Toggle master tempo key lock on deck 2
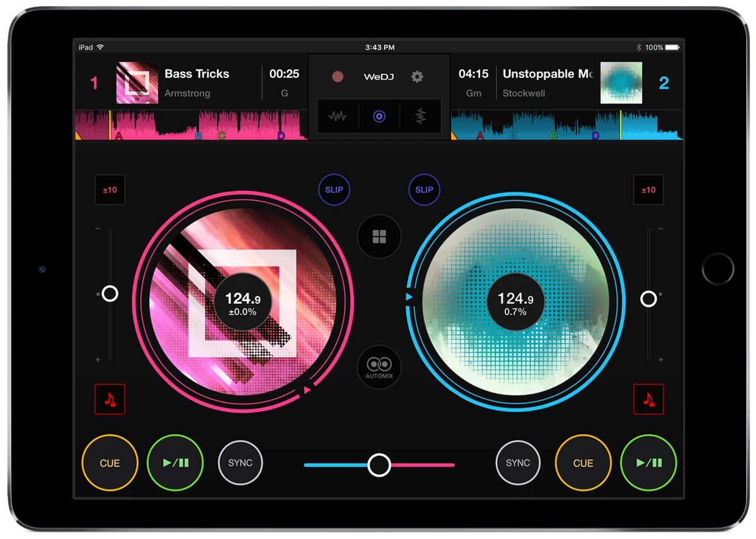 tap(648, 399)
